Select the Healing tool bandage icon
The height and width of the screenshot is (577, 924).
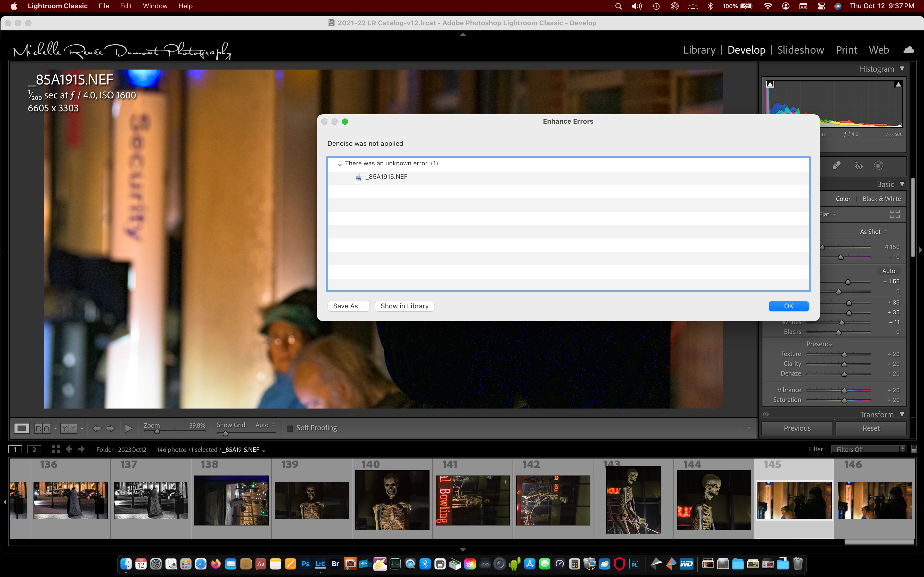[x=836, y=165]
